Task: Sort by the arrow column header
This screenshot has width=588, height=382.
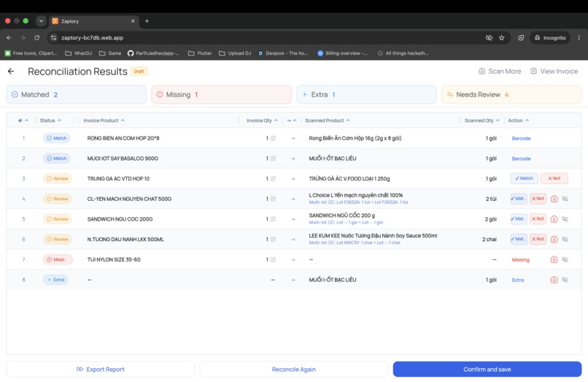Action: [x=292, y=121]
